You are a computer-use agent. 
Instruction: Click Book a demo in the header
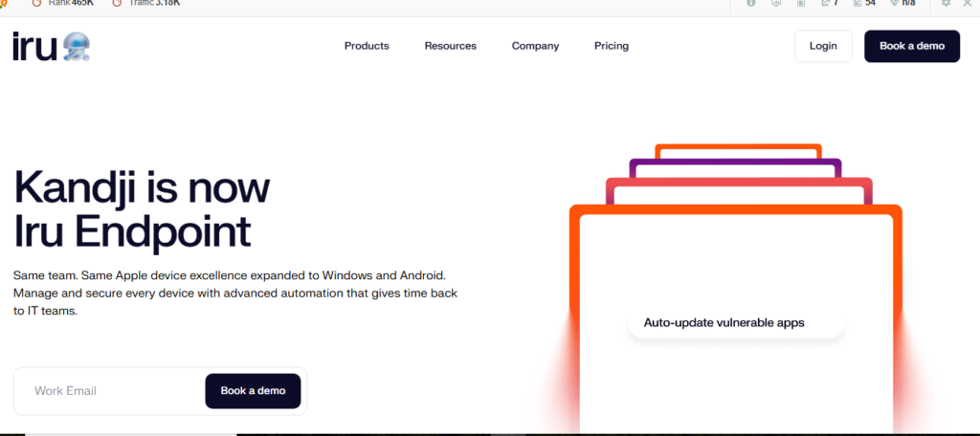[x=912, y=46]
